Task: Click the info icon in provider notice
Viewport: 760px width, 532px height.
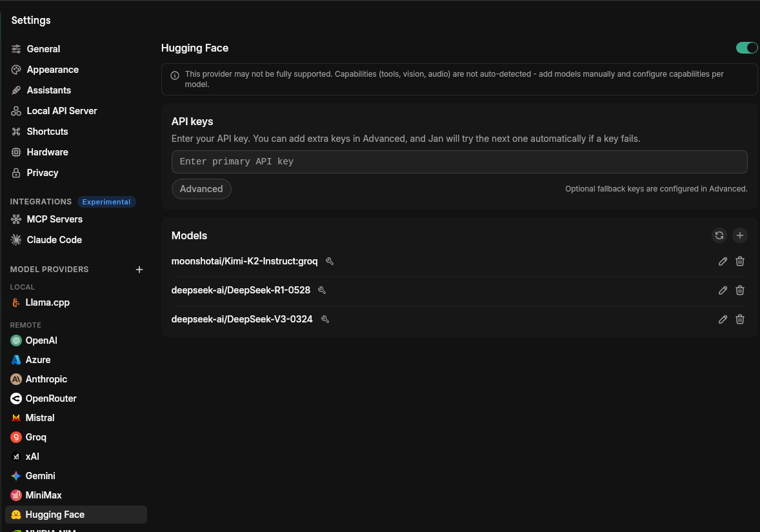Action: [x=175, y=75]
